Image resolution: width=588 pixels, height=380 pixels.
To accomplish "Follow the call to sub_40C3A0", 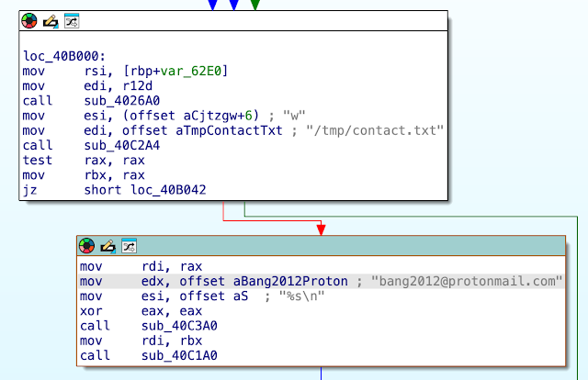I will (179, 326).
